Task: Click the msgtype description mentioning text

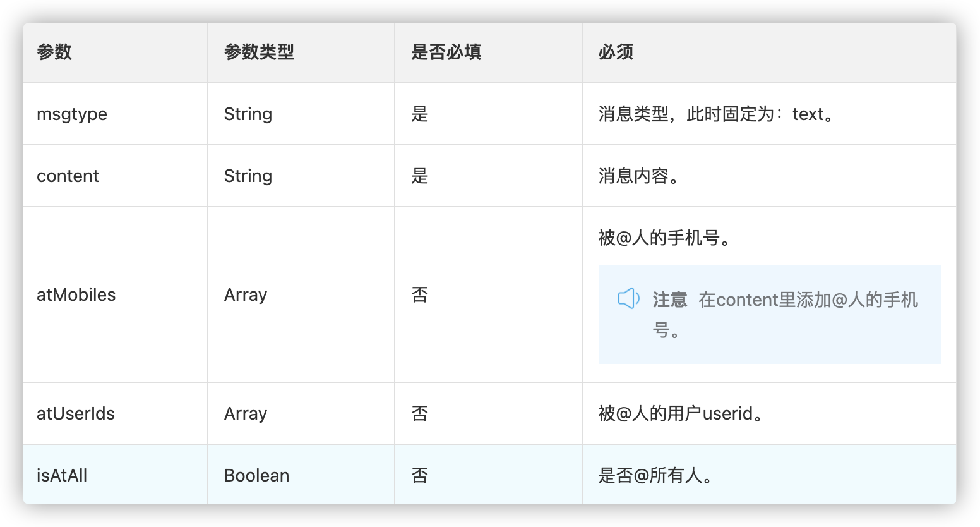Action: [717, 114]
